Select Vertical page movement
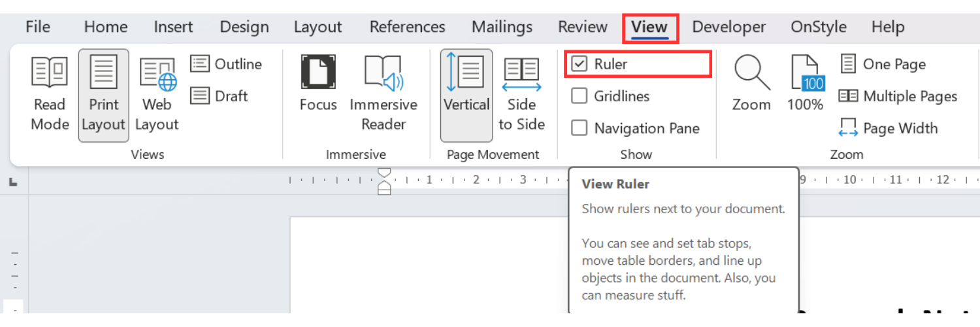980x327 pixels. 466,95
